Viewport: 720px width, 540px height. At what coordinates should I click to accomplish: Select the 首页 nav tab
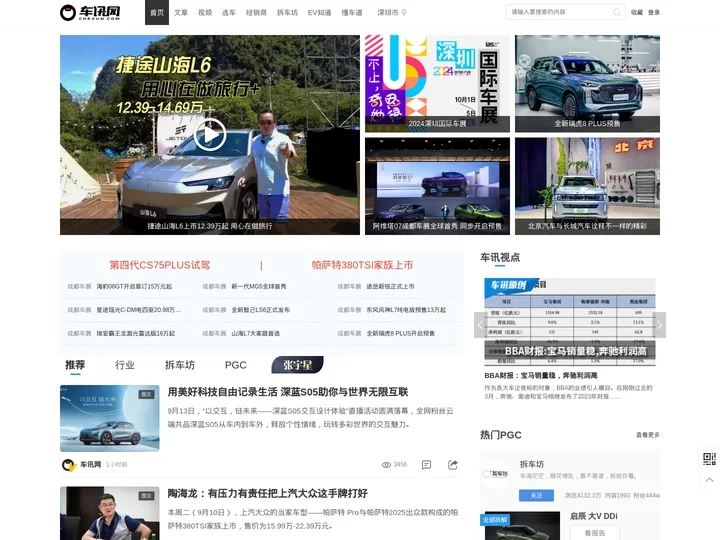click(157, 12)
